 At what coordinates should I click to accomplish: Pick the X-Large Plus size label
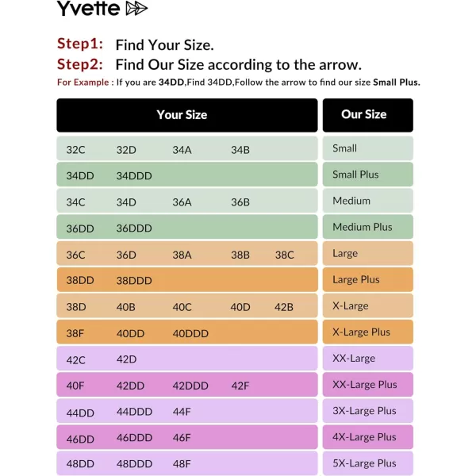(x=361, y=332)
